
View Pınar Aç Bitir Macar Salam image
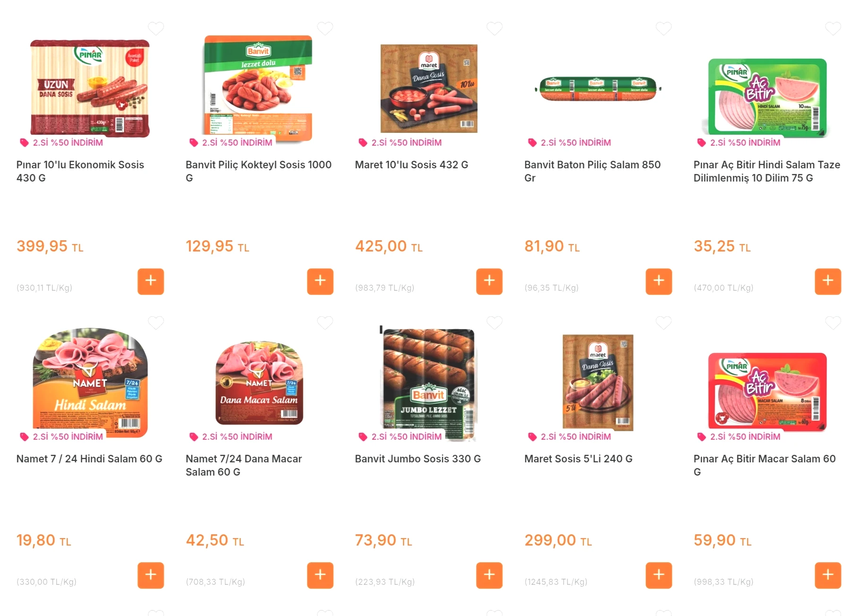[767, 391]
